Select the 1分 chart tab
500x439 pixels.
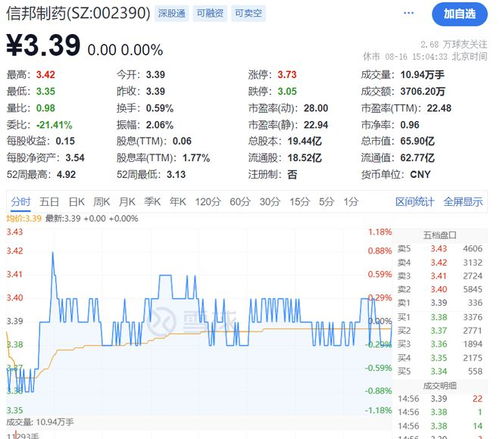(x=351, y=202)
